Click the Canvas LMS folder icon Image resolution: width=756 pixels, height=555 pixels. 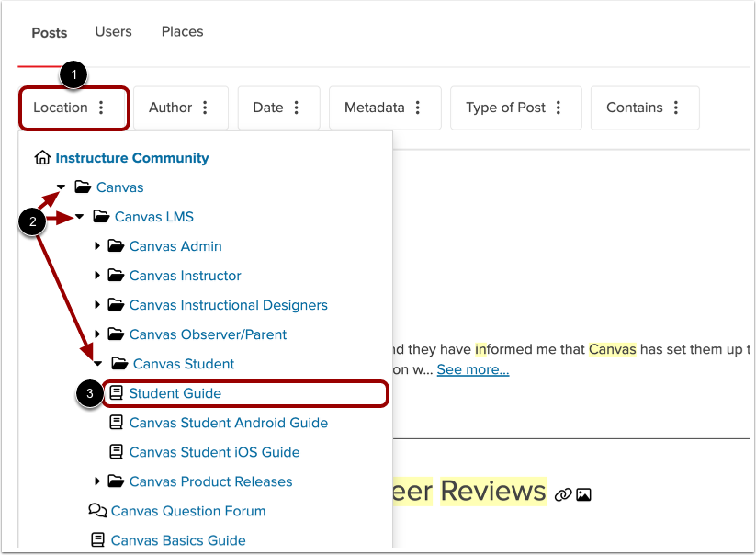click(101, 216)
